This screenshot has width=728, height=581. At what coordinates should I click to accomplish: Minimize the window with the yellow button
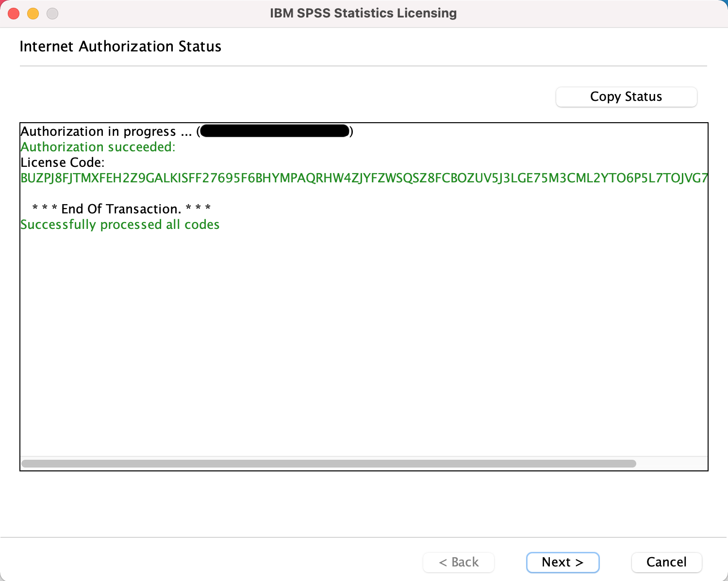(x=33, y=14)
